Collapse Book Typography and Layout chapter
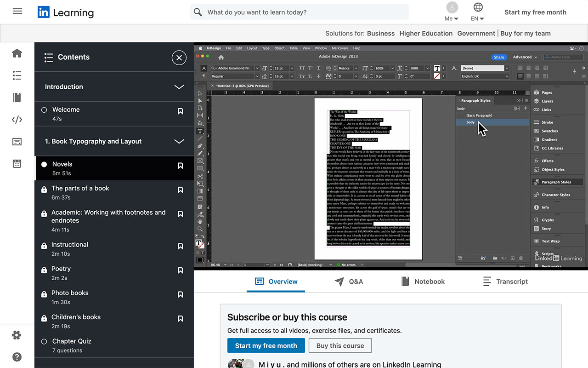This screenshot has height=368, width=588. [179, 142]
